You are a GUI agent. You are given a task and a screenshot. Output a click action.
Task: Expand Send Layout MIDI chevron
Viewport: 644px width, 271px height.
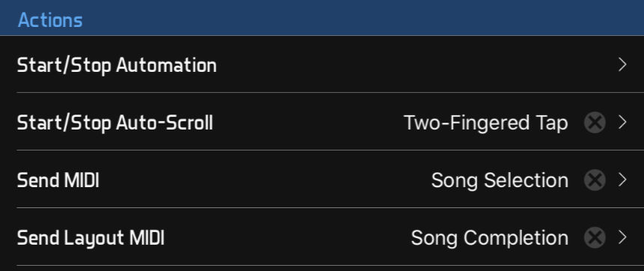(x=622, y=238)
